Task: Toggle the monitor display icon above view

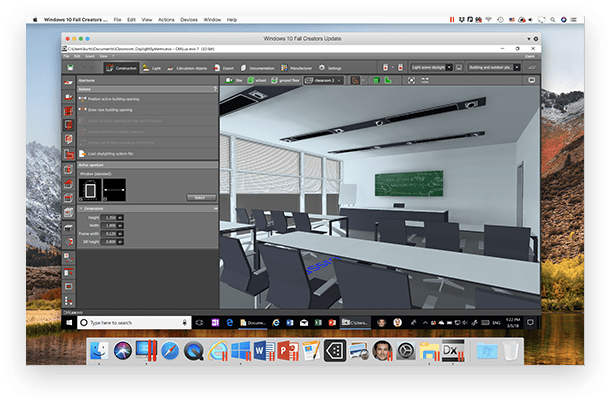Action: (532, 80)
